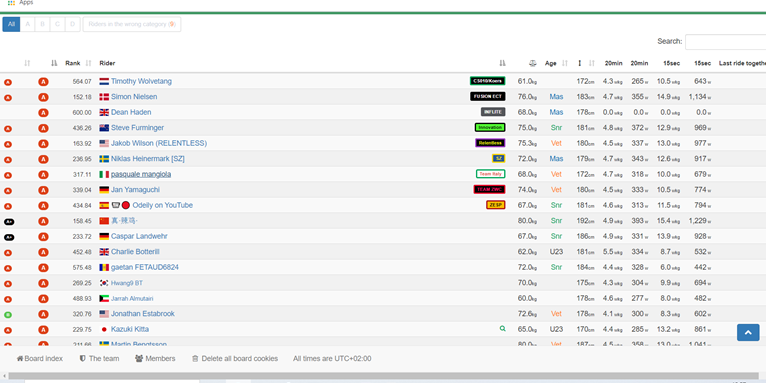
Task: Open Charlie Botterill rider profile
Action: tap(135, 252)
